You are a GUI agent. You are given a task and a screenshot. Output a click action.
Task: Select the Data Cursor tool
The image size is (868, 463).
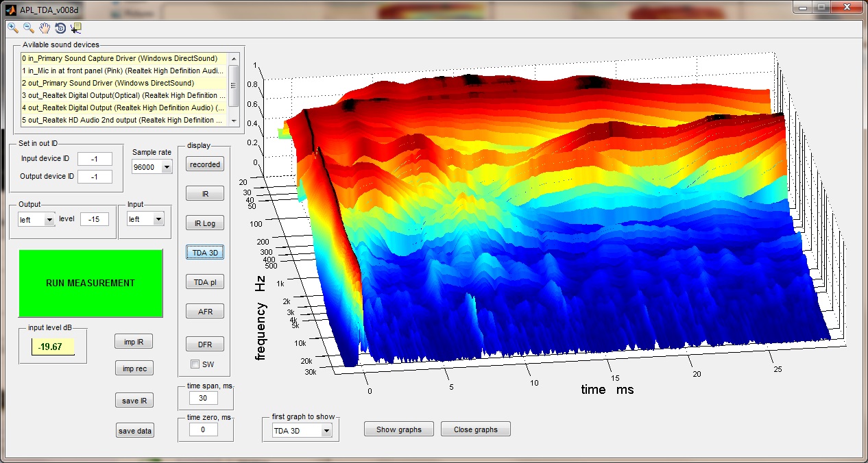click(75, 27)
